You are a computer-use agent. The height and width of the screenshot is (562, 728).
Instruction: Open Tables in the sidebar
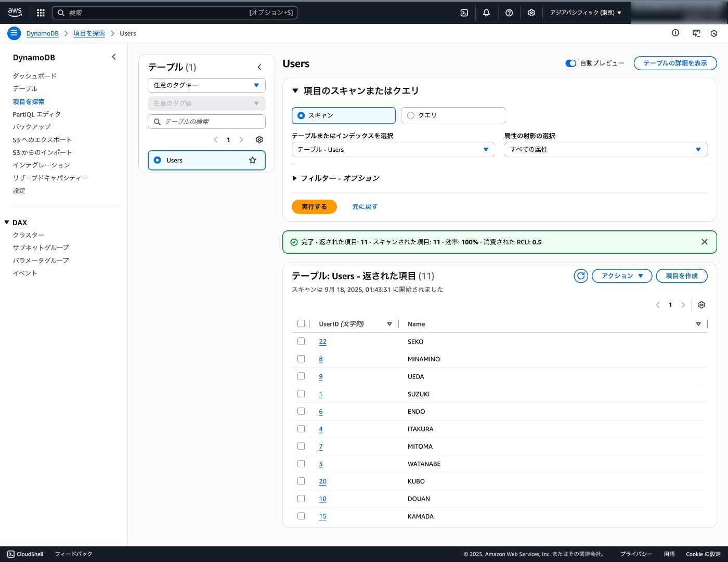[25, 89]
